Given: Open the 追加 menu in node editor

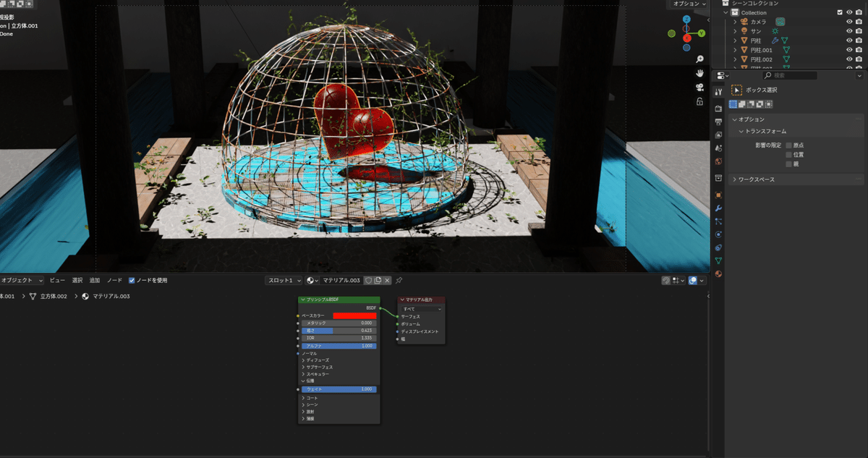Looking at the screenshot, I should coord(95,280).
